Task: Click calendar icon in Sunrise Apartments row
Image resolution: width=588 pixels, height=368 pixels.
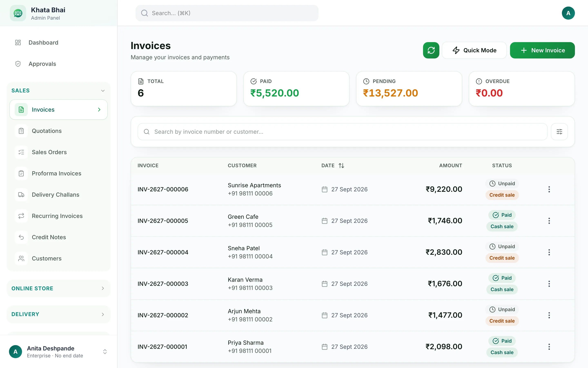Action: click(325, 189)
